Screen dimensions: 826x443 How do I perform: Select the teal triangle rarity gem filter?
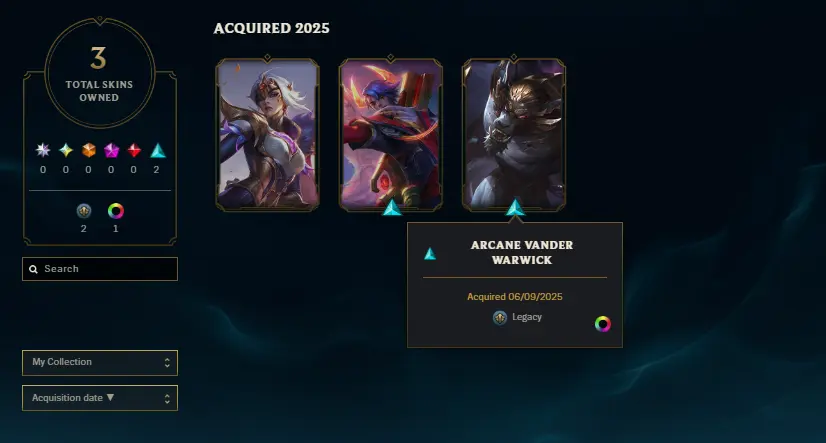(x=158, y=151)
